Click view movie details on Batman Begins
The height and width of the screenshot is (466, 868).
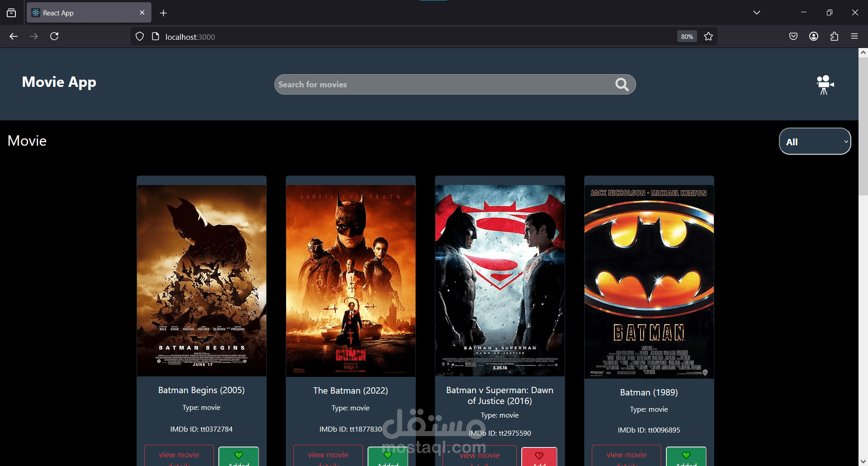click(x=179, y=456)
